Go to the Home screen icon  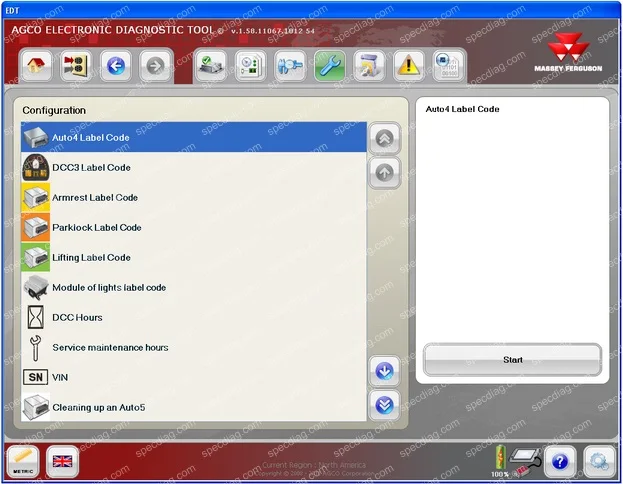[36, 66]
